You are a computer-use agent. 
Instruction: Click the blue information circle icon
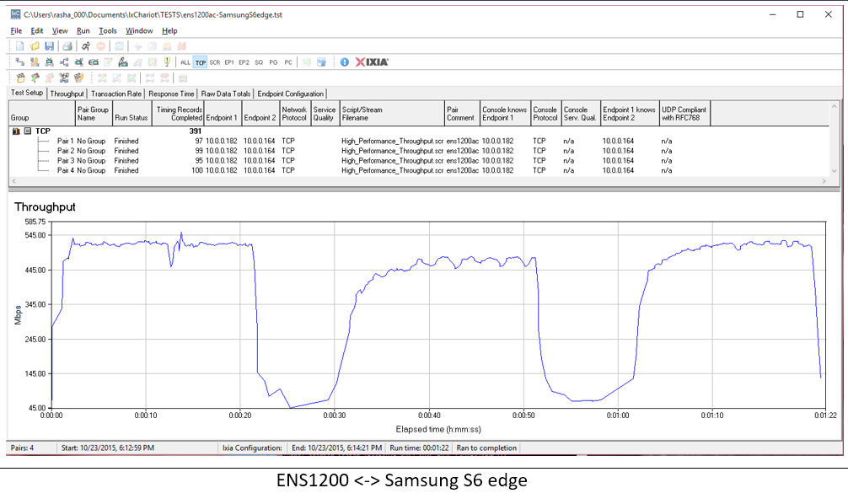345,62
